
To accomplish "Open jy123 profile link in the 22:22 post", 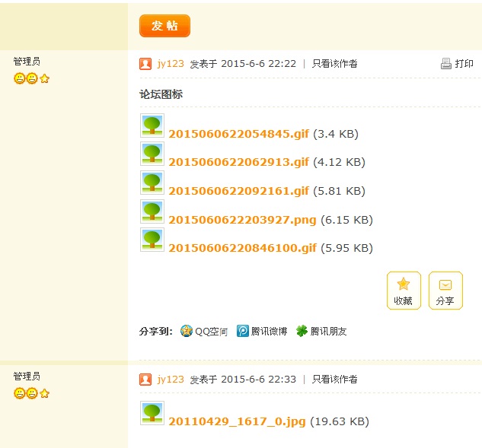I will 171,64.
